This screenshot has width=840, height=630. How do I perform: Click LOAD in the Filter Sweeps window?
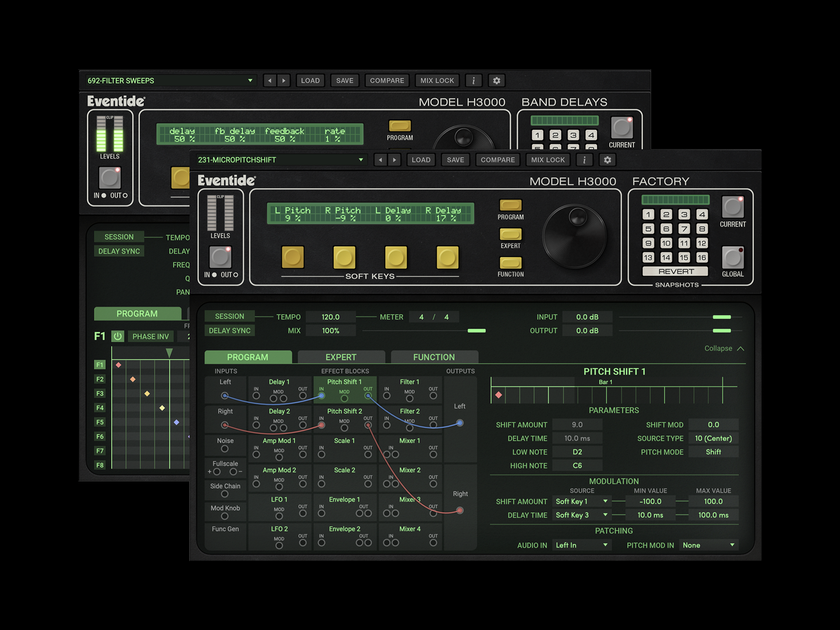tap(310, 80)
